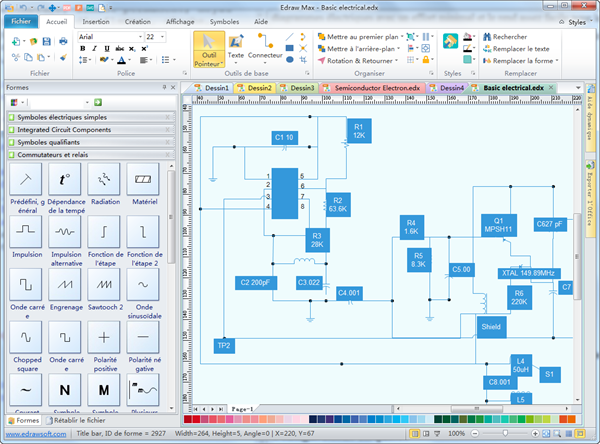Click the Formes bottom tab
This screenshot has height=444, width=600.
(24, 420)
